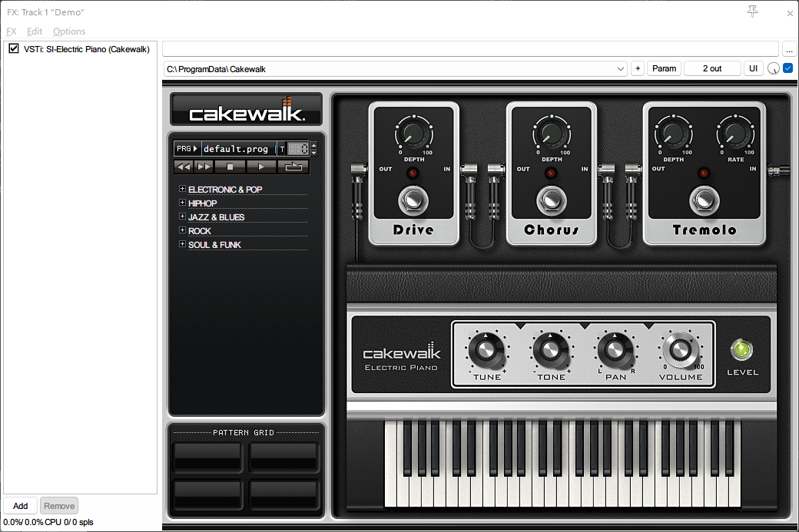Click the VOLUME knob
Screen dimensions: 799x532
[x=680, y=350]
